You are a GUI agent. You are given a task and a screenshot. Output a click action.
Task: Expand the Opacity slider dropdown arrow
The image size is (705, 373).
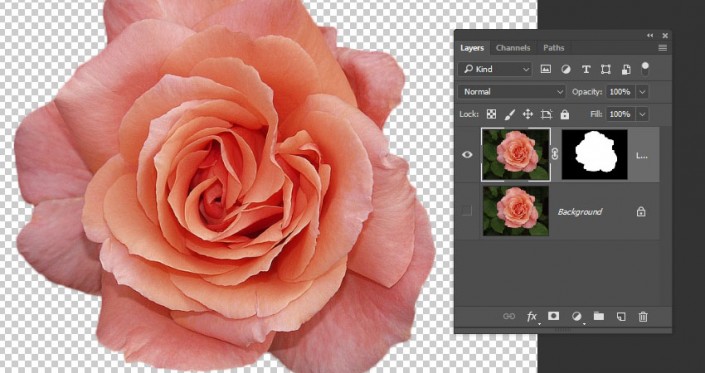[x=643, y=92]
